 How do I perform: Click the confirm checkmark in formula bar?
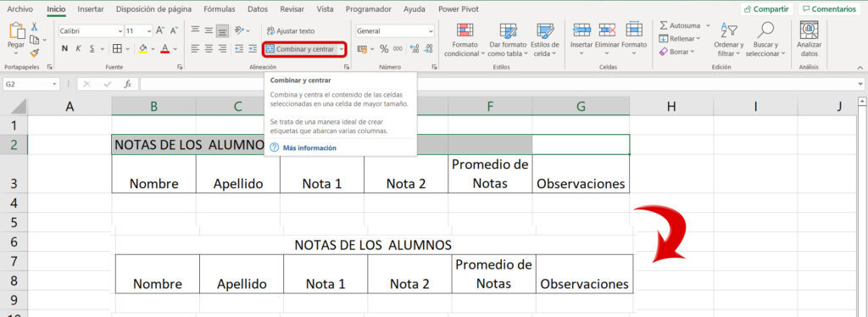[108, 84]
